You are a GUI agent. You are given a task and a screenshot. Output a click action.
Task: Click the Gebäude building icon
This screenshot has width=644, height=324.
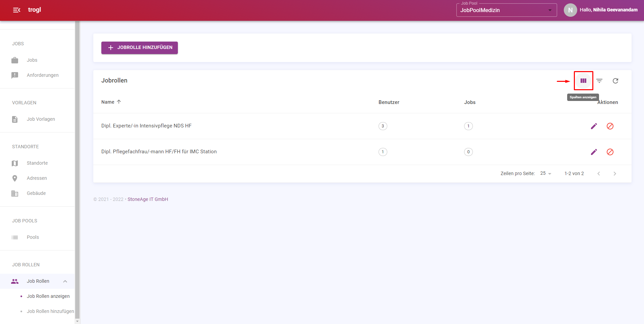coord(15,194)
